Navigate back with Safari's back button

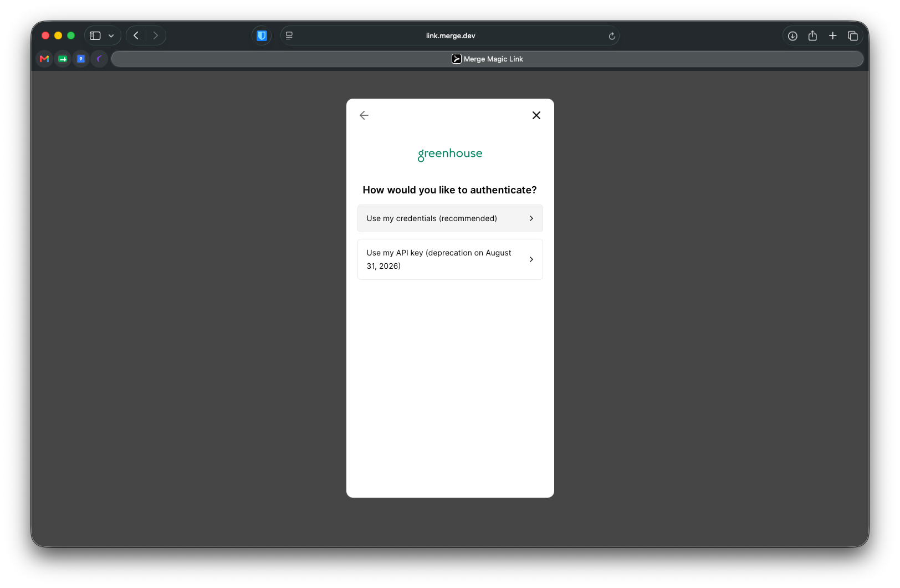coord(136,35)
